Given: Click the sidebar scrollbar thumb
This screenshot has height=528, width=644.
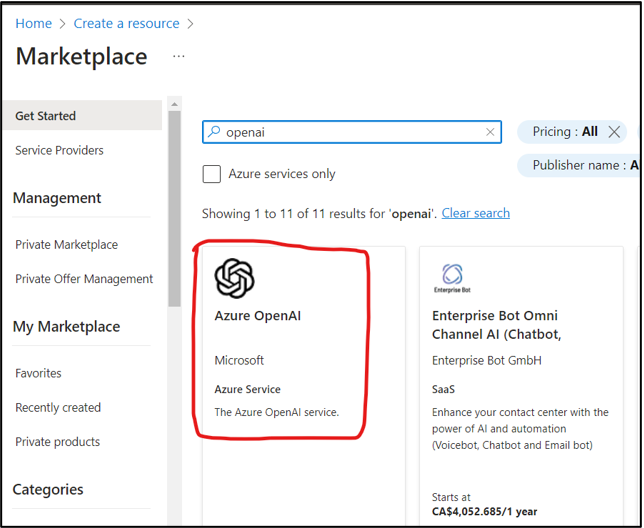Looking at the screenshot, I should (174, 209).
